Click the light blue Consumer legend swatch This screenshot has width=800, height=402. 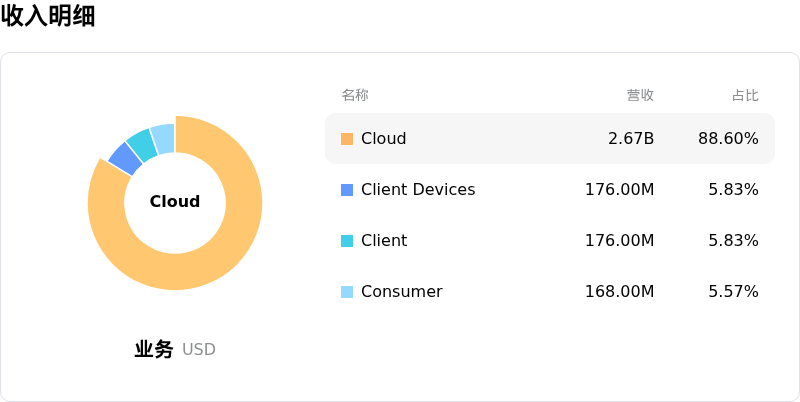tap(347, 292)
